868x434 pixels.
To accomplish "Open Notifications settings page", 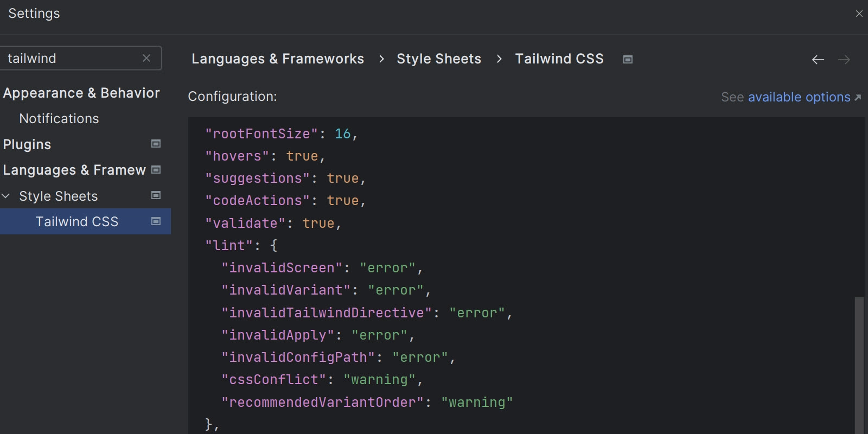I will click(59, 119).
